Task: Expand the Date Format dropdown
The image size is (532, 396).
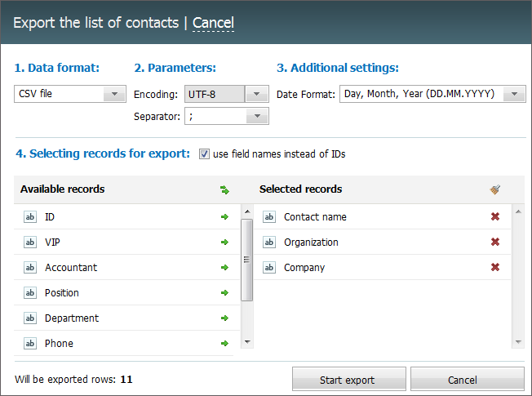Action: pos(432,94)
